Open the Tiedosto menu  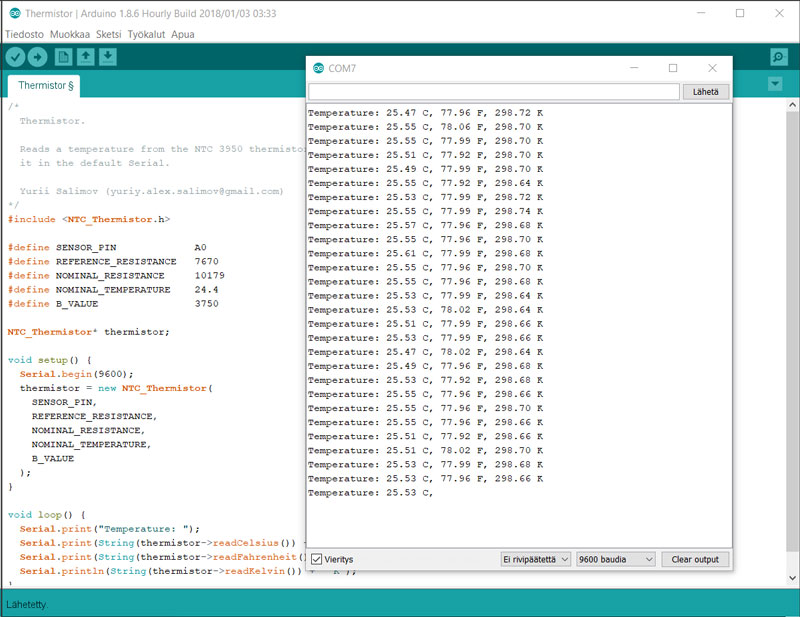[x=24, y=34]
